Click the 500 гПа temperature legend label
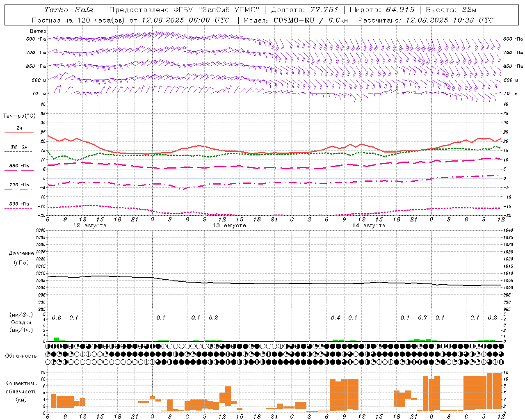Image resolution: width=525 pixels, height=420 pixels. [x=19, y=203]
